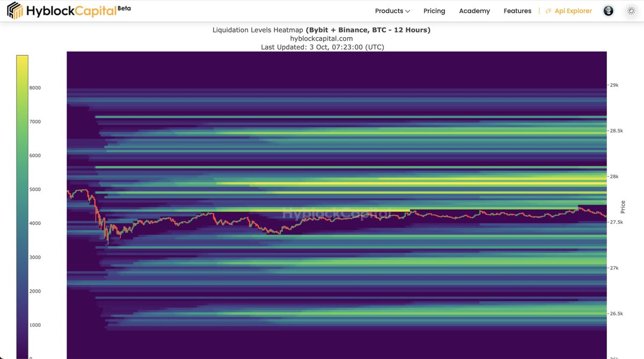Image resolution: width=644 pixels, height=359 pixels.
Task: Click the Hyblock Capital logo icon
Action: (x=14, y=10)
